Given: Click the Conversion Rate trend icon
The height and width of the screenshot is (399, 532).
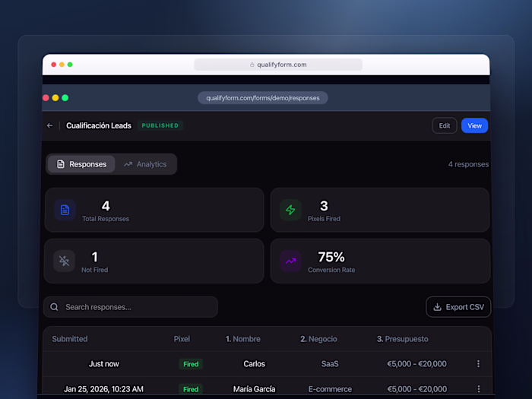Looking at the screenshot, I should pos(290,261).
